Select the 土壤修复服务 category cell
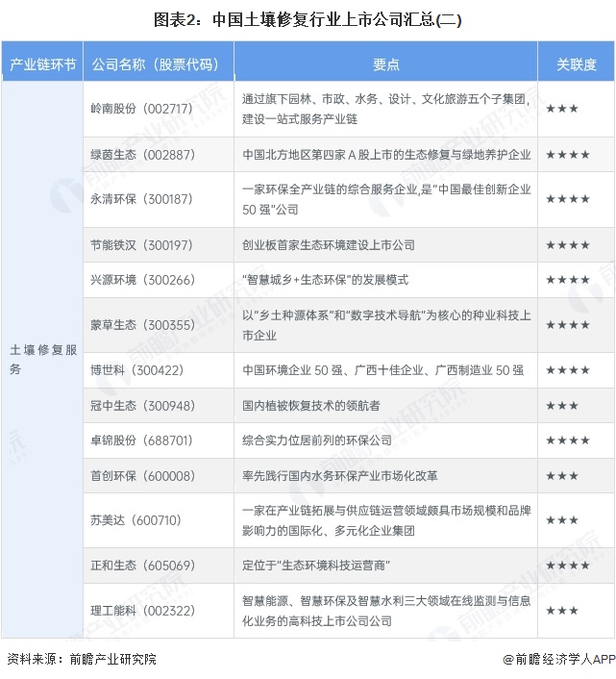Screen dimensions: 616x679 [x=42, y=360]
